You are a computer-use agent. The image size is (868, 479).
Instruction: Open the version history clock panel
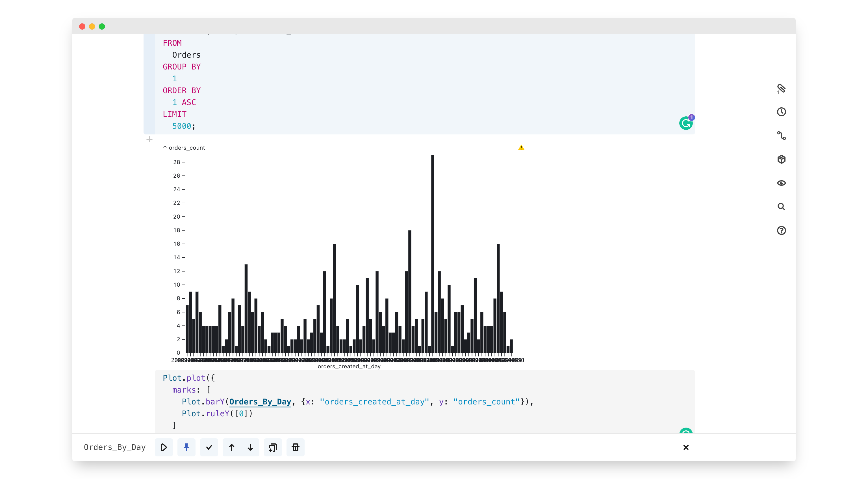click(x=781, y=112)
